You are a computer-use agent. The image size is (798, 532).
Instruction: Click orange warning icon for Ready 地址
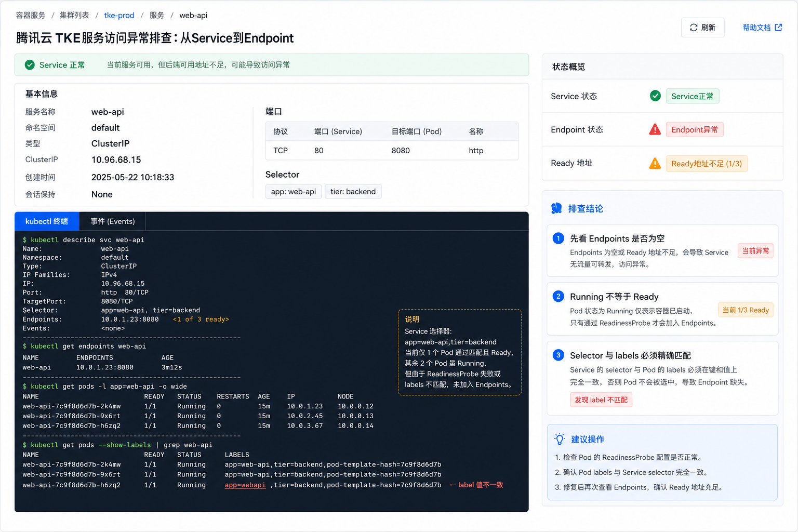pos(655,164)
